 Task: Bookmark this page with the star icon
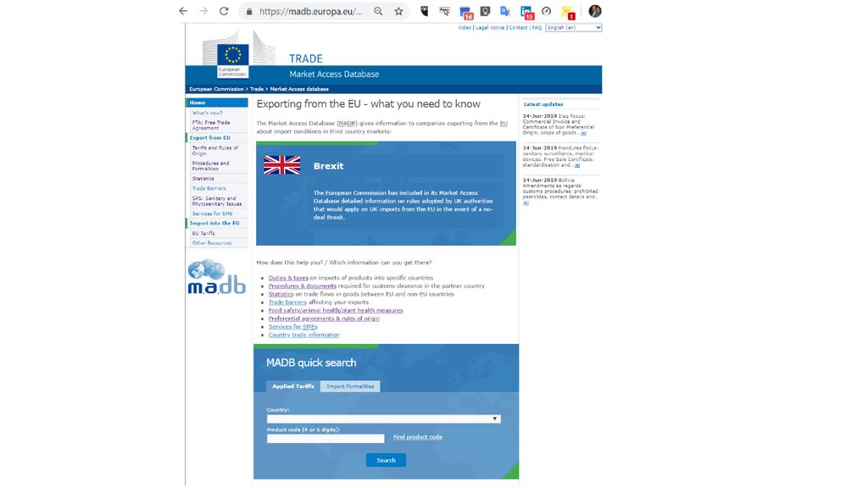[x=398, y=11]
